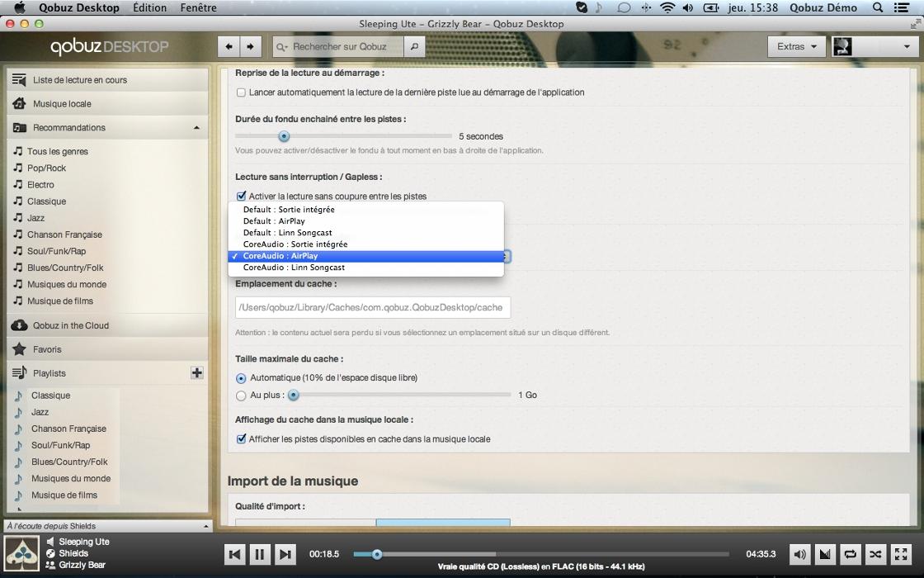
Task: Choose Default : Sortie intégrée output
Action: [366, 210]
